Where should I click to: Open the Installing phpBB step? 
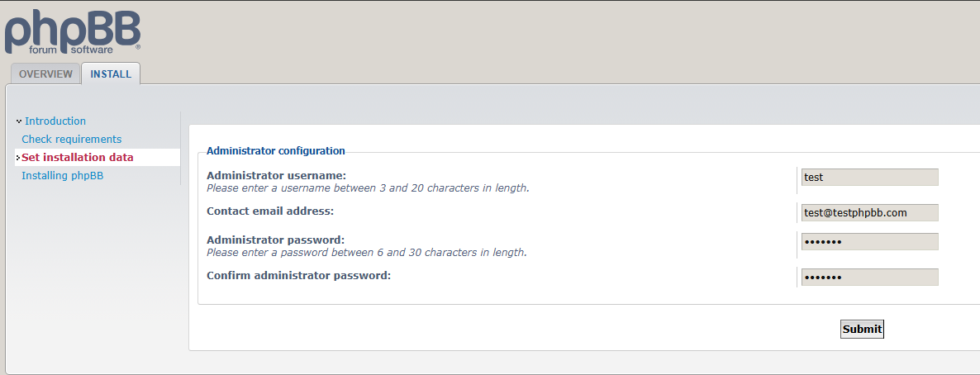62,175
